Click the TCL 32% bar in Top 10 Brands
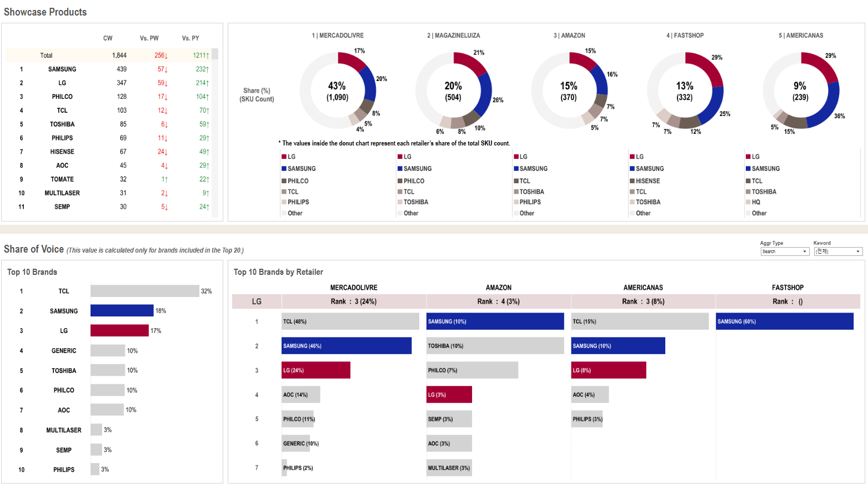The width and height of the screenshot is (868, 488). (x=144, y=291)
